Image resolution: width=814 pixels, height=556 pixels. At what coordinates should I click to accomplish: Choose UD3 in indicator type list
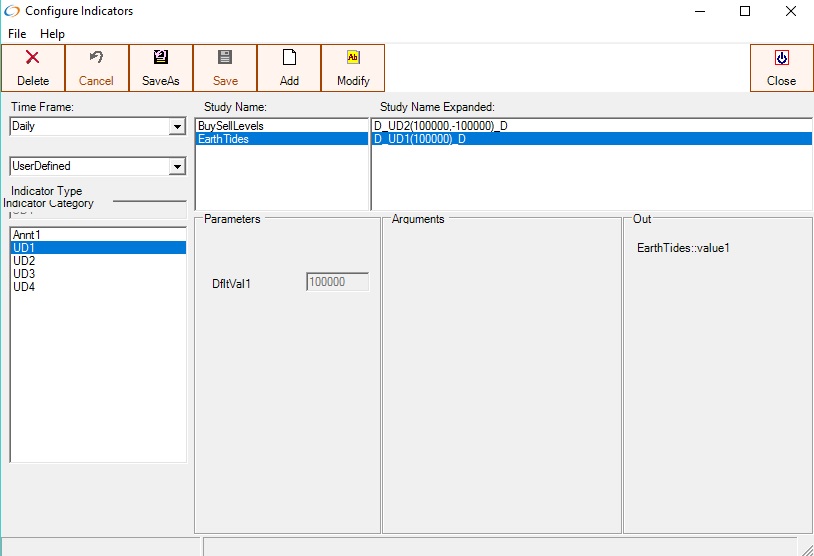[x=24, y=274]
